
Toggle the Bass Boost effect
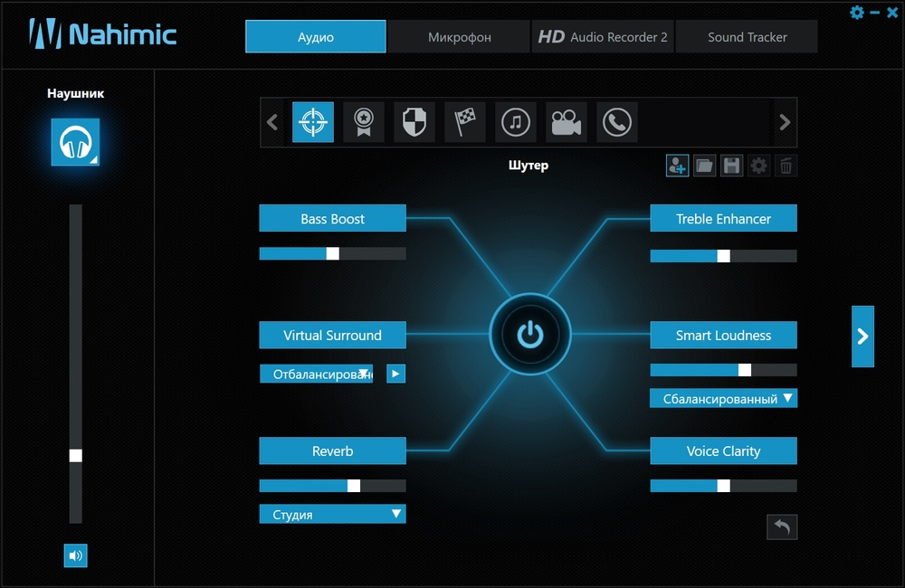(x=332, y=218)
